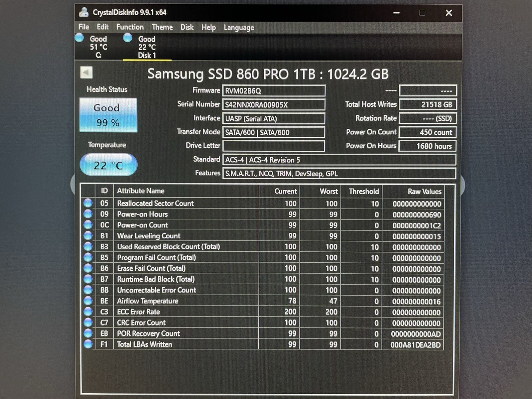Screen dimensions: 532x399
Task: Minimize the CrystalDiskInfo window
Action: [396, 13]
